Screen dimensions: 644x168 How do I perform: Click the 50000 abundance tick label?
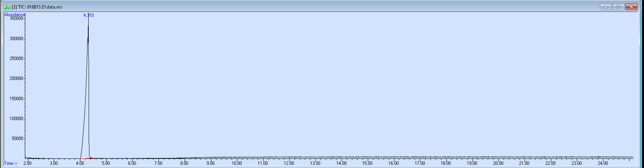point(17,139)
